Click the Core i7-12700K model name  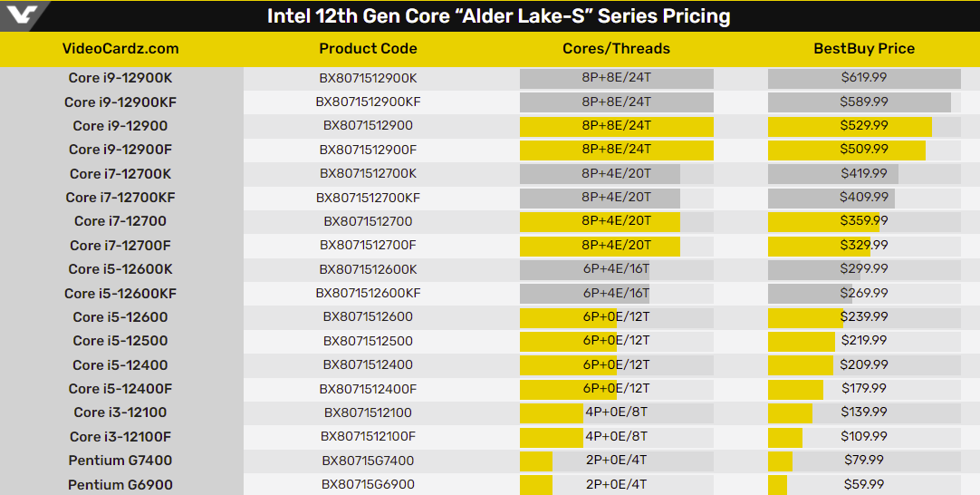point(120,173)
